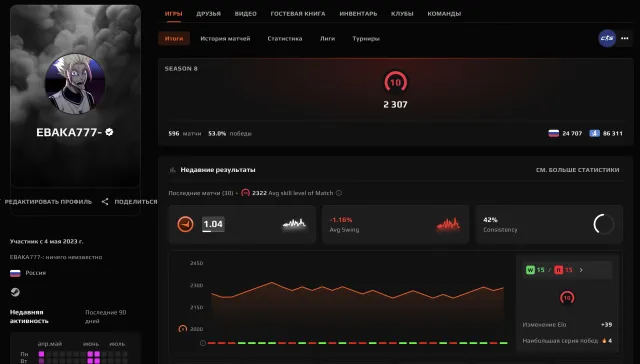Click the 53.0% победы stat
640x364 pixels.
(230, 133)
